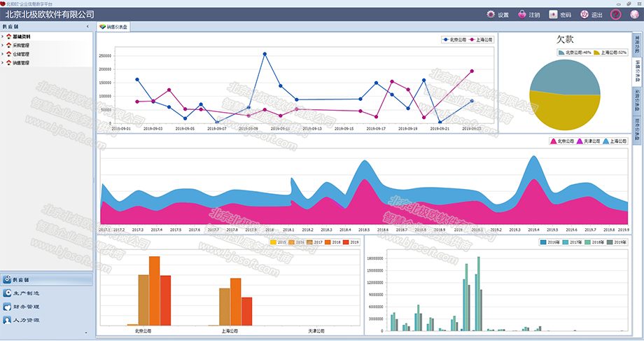Image resolution: width=644 pixels, height=341 pixels.
Task: Open help via the question mark icon
Action: 616,15
